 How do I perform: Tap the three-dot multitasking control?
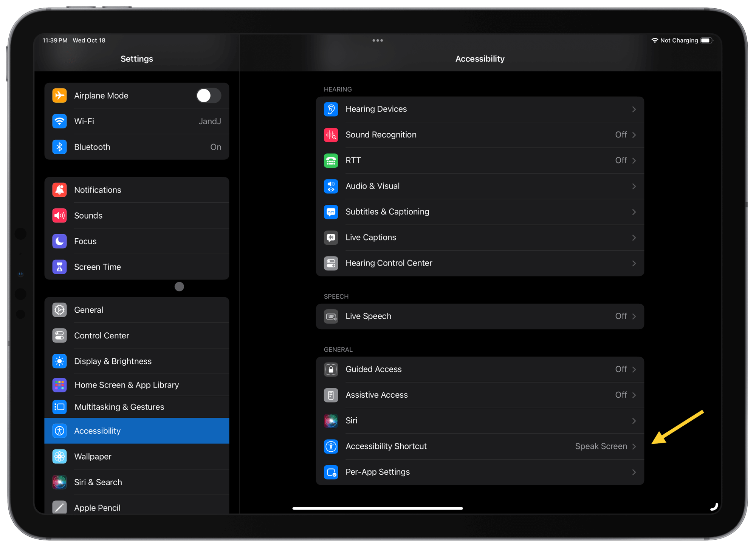[377, 40]
